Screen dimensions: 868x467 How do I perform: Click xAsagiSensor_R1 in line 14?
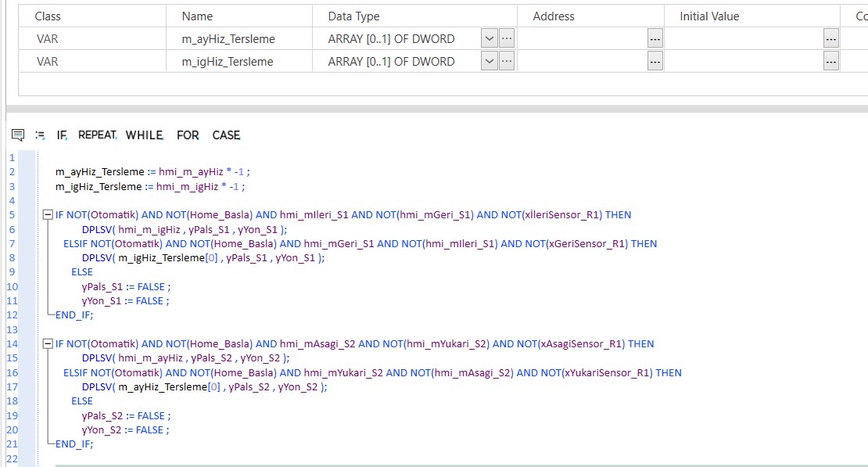coord(582,344)
